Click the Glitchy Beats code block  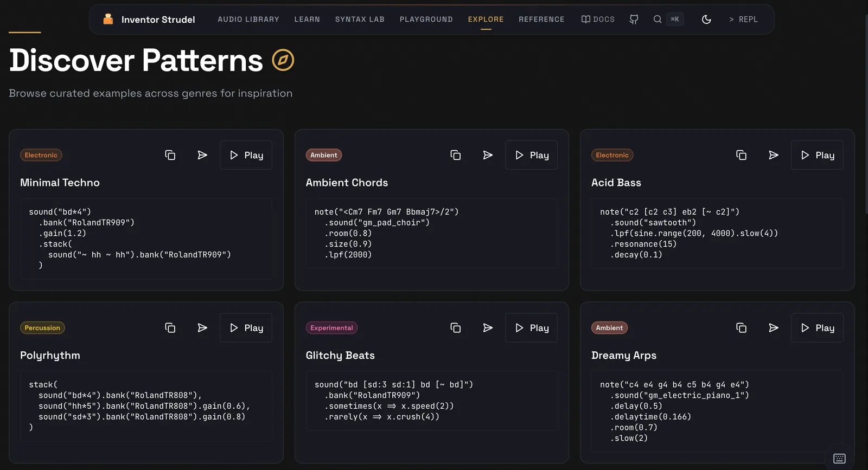coord(432,401)
